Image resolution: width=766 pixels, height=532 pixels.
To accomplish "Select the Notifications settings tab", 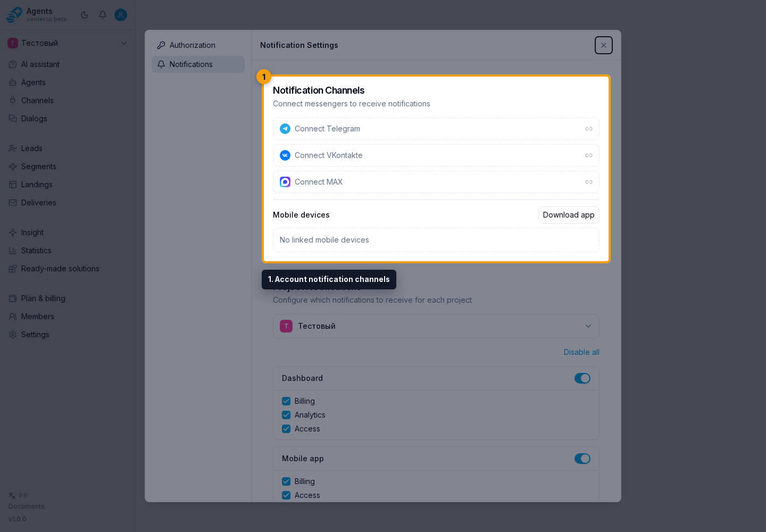I will (198, 64).
